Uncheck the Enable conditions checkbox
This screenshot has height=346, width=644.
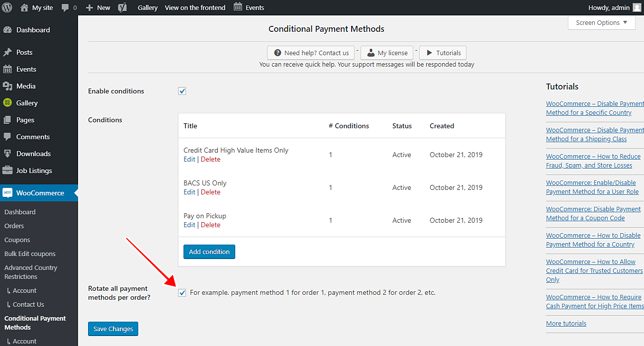coord(182,91)
